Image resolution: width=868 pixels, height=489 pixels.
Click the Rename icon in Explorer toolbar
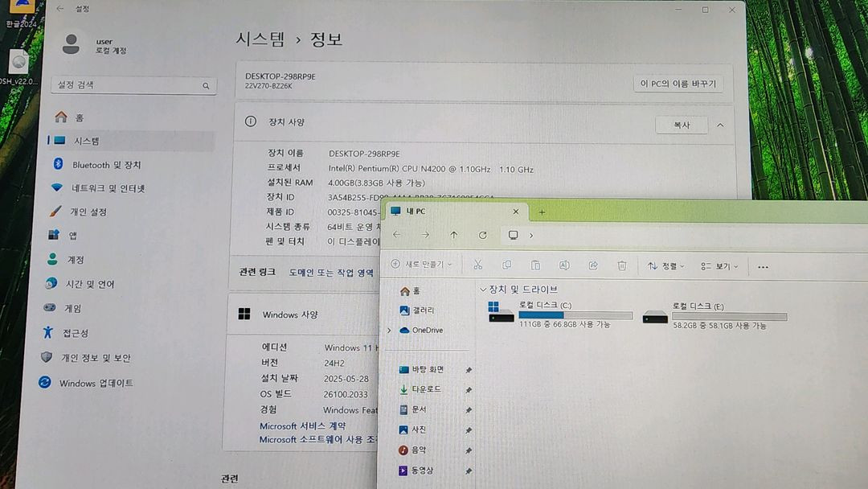pyautogui.click(x=564, y=265)
